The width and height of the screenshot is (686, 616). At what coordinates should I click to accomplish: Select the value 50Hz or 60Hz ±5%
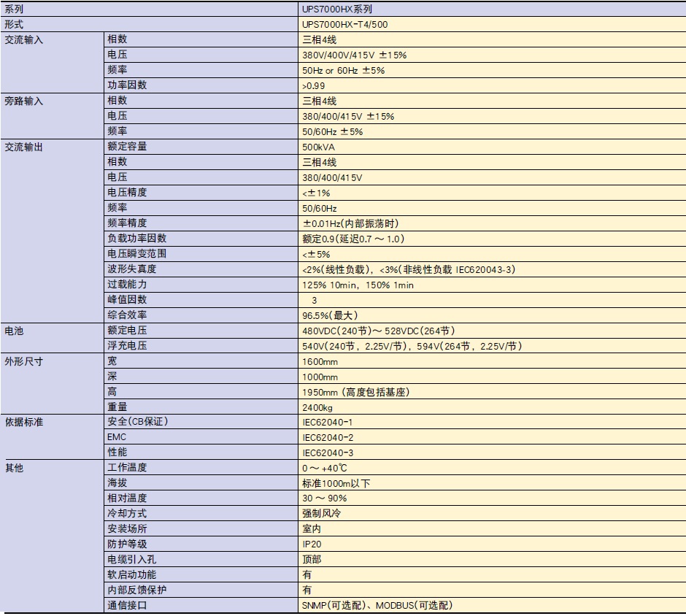[344, 71]
